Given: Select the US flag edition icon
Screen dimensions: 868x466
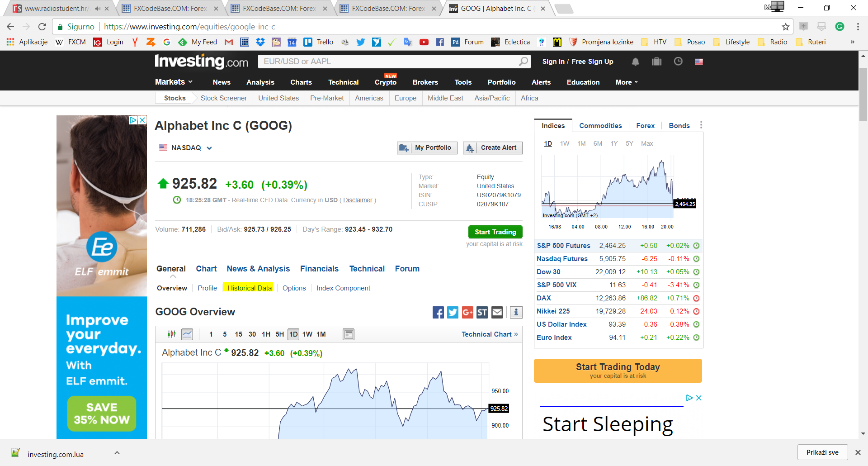Looking at the screenshot, I should pos(699,62).
